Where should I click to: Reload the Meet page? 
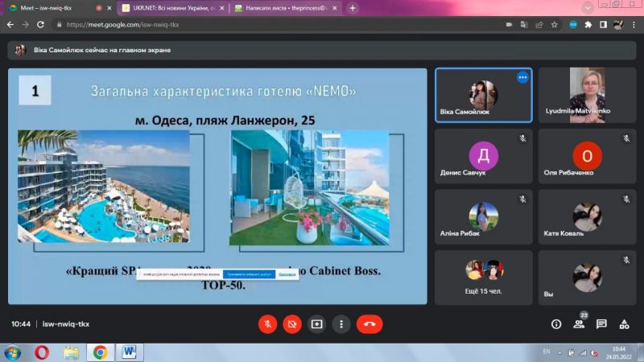pos(40,25)
